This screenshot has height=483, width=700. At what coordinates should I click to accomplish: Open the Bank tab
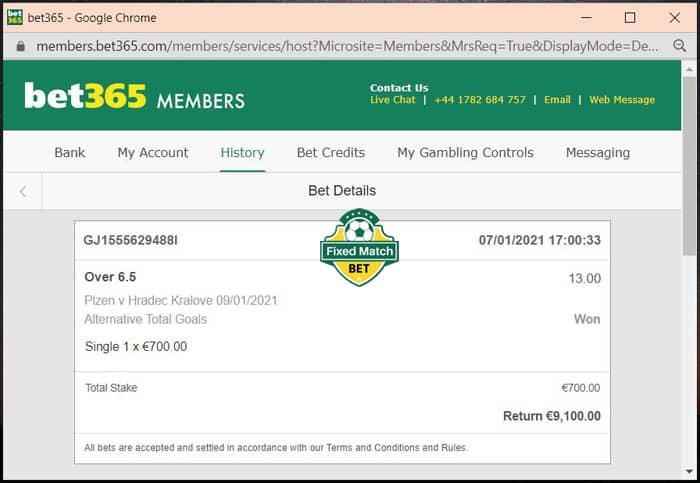[70, 153]
